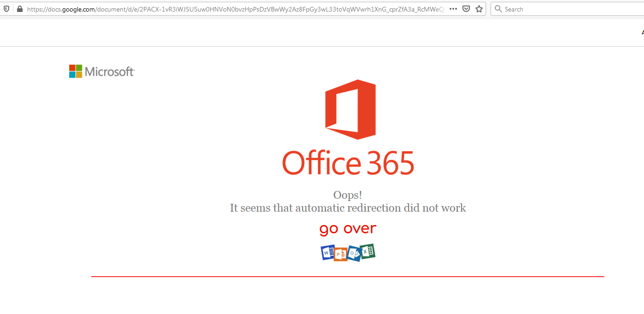The width and height of the screenshot is (644, 314).
Task: Save this page to Pocket
Action: pyautogui.click(x=466, y=8)
